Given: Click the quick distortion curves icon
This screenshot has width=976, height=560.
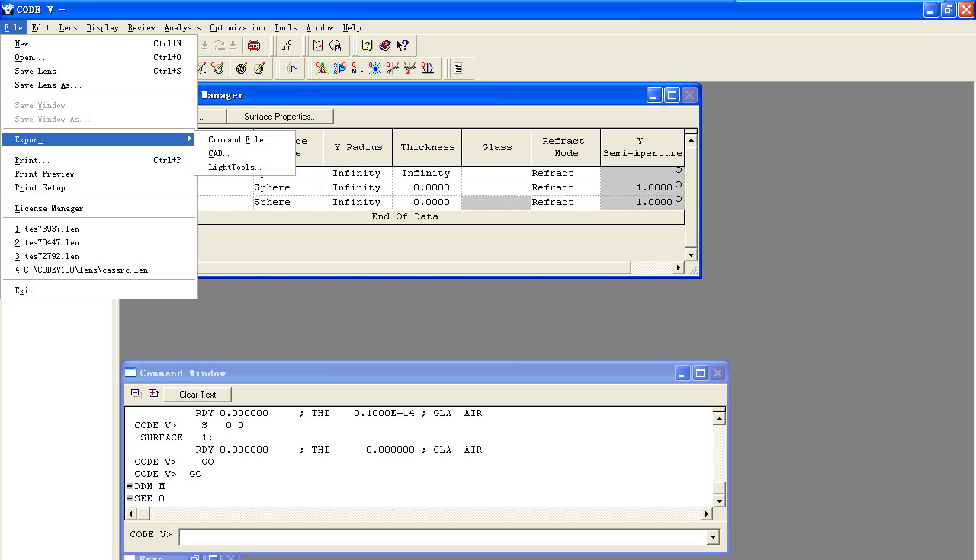Looking at the screenshot, I should point(427,69).
